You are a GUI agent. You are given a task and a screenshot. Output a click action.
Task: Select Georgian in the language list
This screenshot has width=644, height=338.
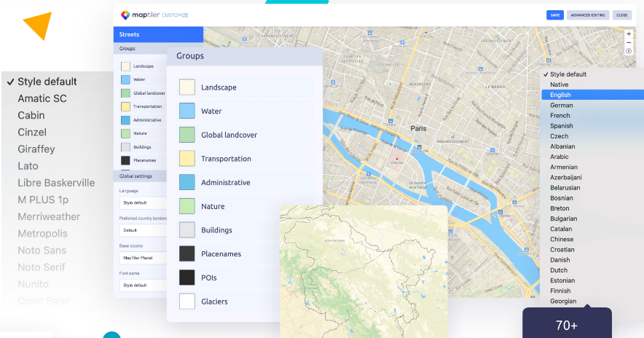[563, 301]
